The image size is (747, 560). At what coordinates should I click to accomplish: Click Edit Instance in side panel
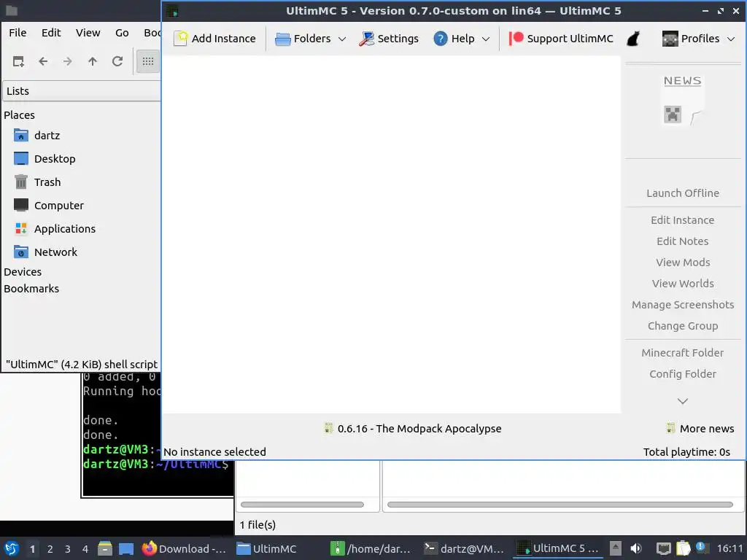pyautogui.click(x=683, y=220)
